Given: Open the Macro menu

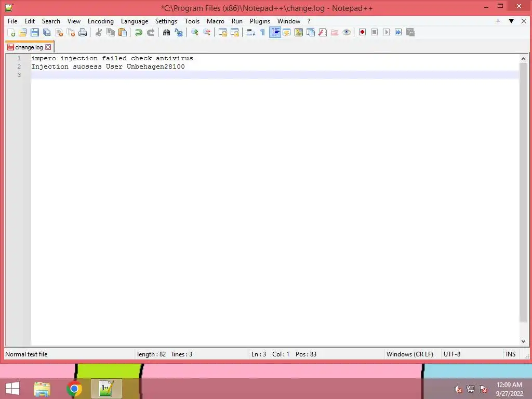Looking at the screenshot, I should (216, 21).
